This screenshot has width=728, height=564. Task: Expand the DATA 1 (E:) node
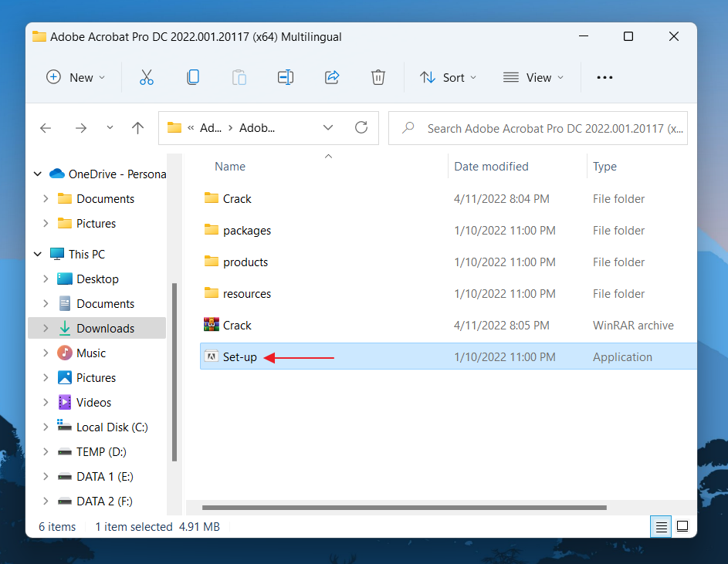click(46, 476)
